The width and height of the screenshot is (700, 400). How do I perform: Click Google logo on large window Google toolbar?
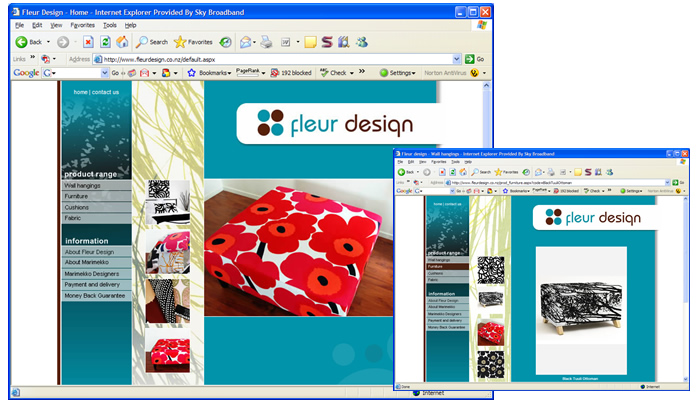pos(26,73)
